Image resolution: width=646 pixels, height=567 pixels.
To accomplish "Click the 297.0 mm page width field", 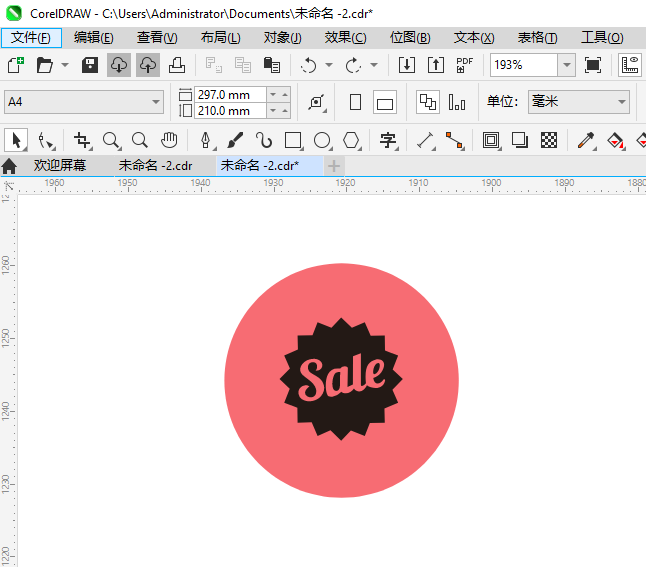I will pyautogui.click(x=230, y=95).
